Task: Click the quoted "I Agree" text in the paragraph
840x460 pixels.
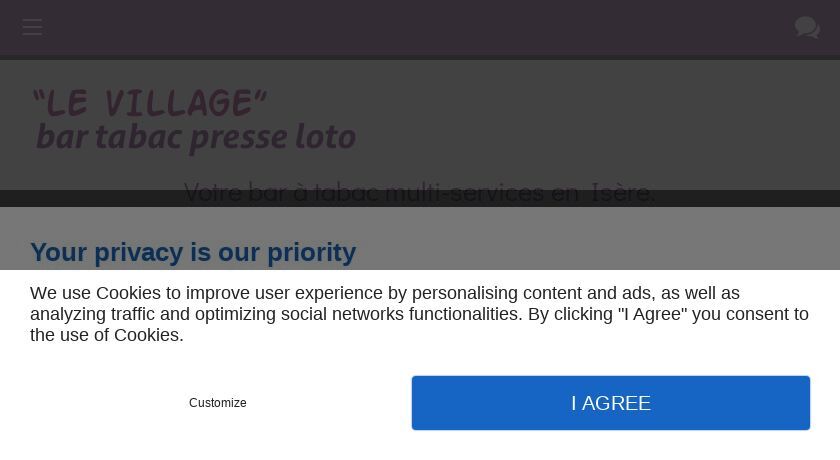Action: click(x=652, y=314)
